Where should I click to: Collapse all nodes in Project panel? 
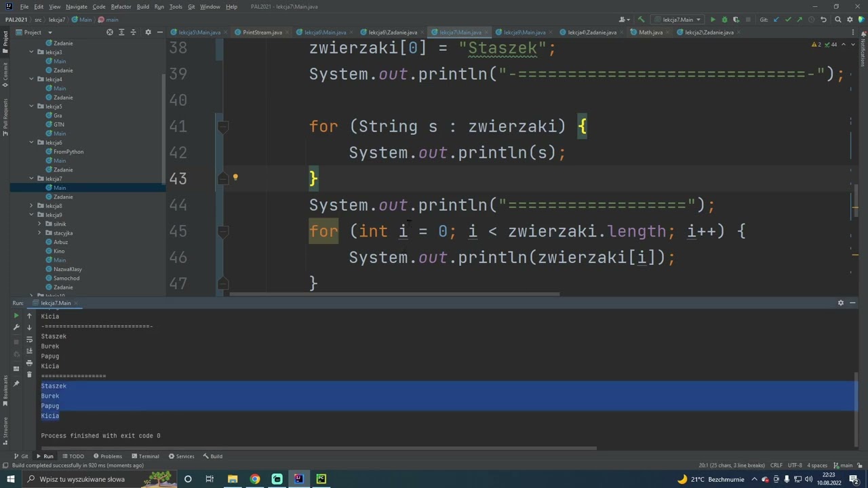click(x=134, y=32)
